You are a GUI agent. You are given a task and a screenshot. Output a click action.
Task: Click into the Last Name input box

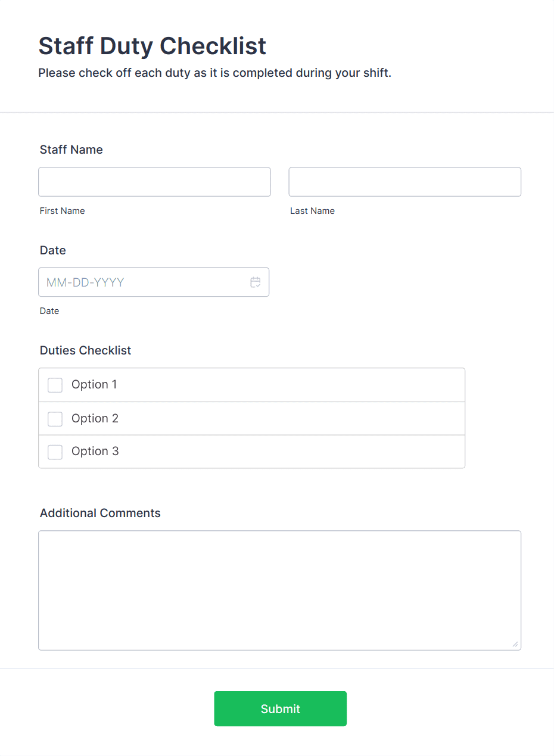point(404,182)
